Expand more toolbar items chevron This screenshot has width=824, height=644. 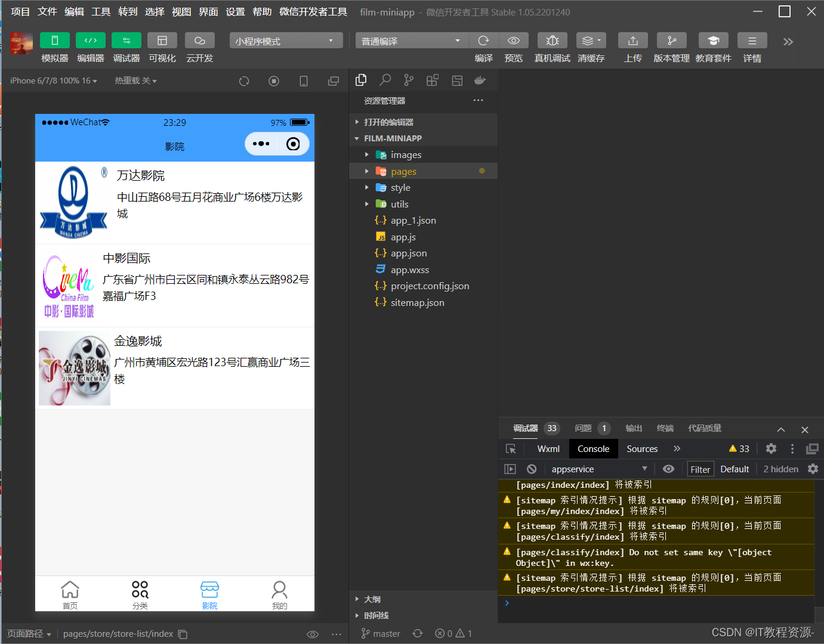pos(788,41)
